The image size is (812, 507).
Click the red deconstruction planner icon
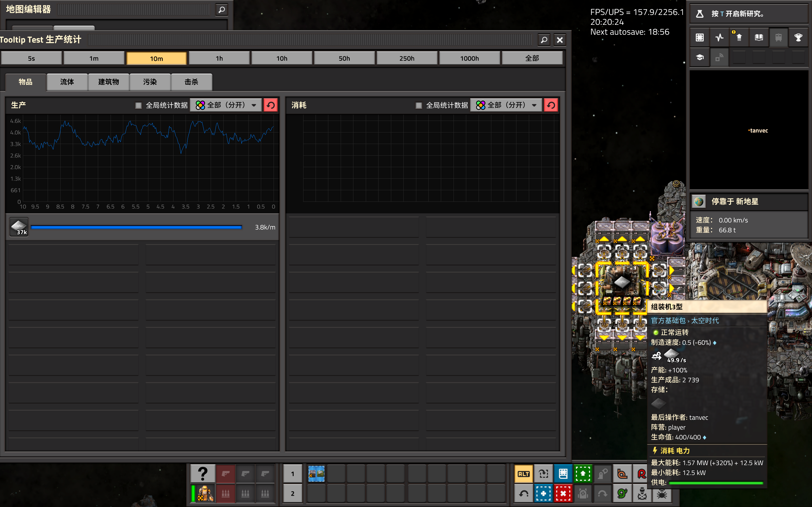563,493
